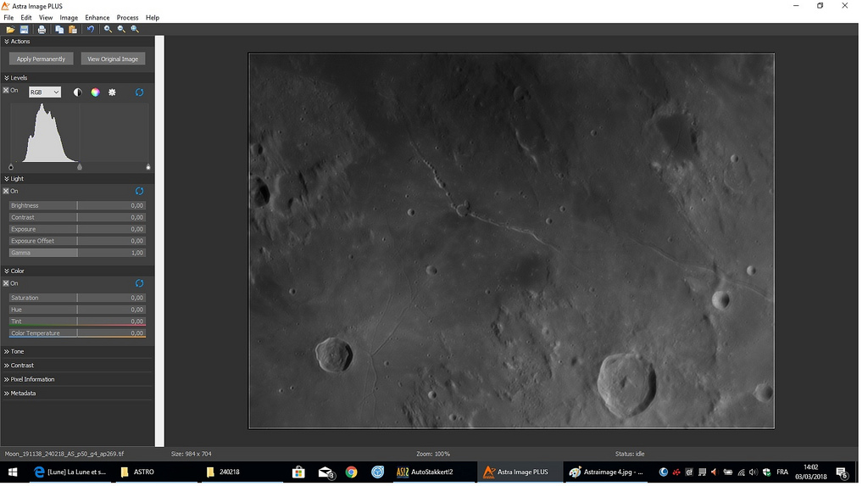
Task: Click the black and white auto-levels icon
Action: click(77, 92)
